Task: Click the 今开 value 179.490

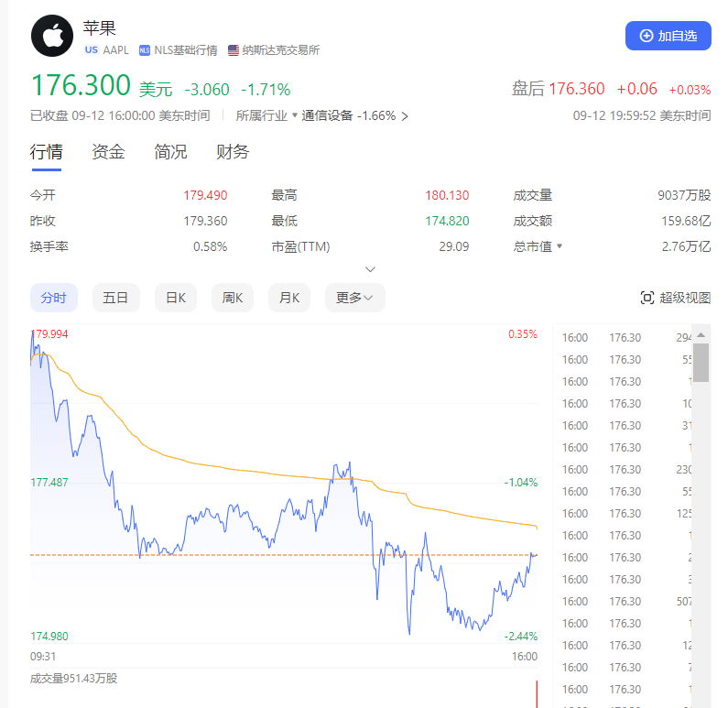Action: (205, 195)
